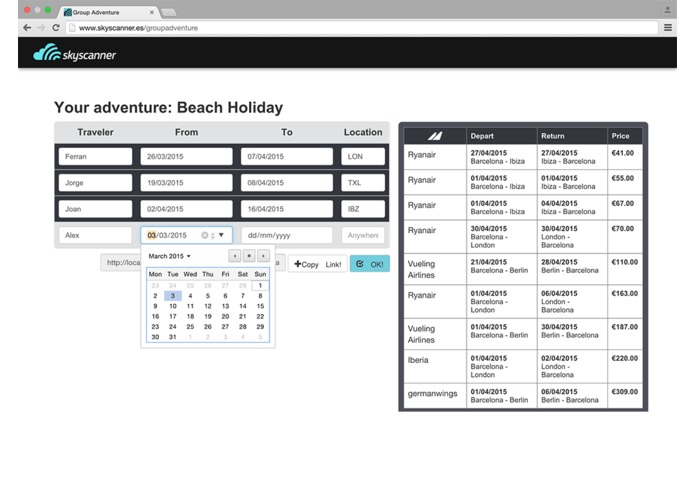Select March 20 in the calendar
The image size is (695, 494).
tap(225, 316)
